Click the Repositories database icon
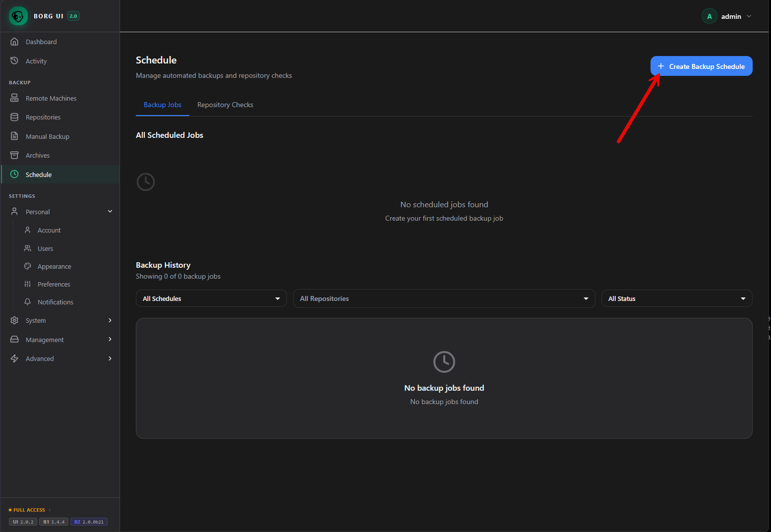 tap(14, 117)
